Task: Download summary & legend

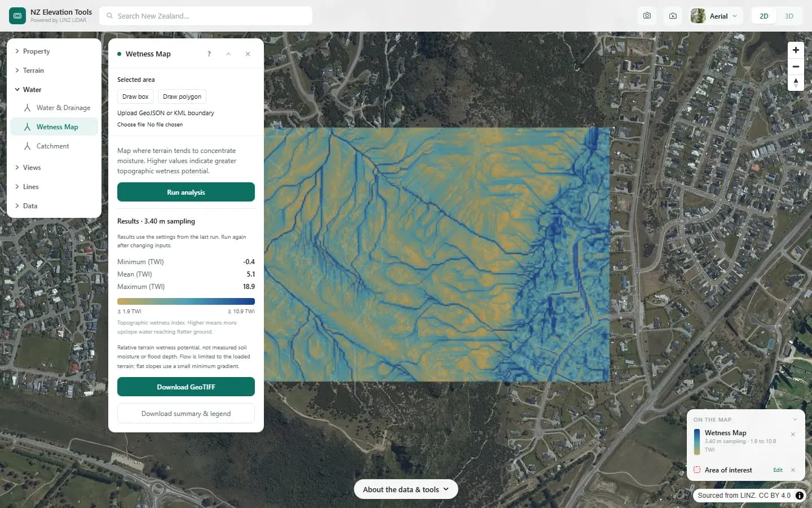Action: pyautogui.click(x=186, y=413)
